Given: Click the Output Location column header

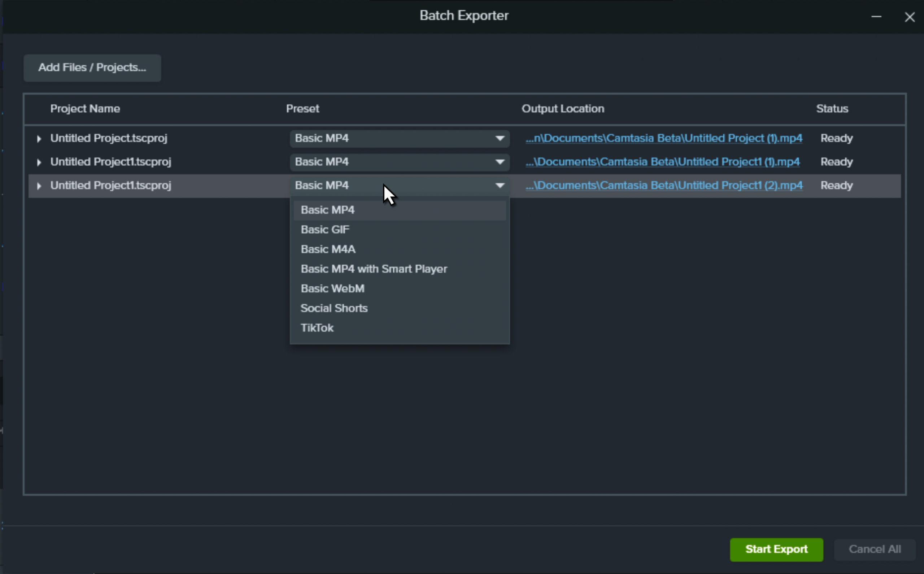Looking at the screenshot, I should point(563,109).
